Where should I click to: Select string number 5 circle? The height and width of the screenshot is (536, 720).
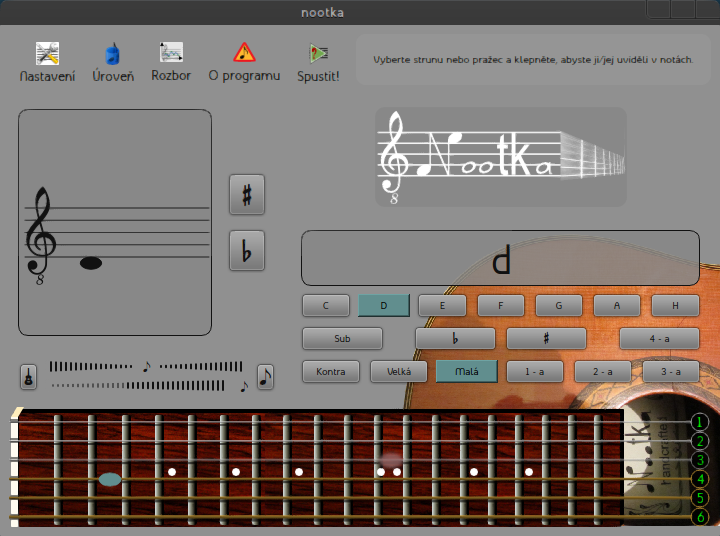(x=700, y=498)
